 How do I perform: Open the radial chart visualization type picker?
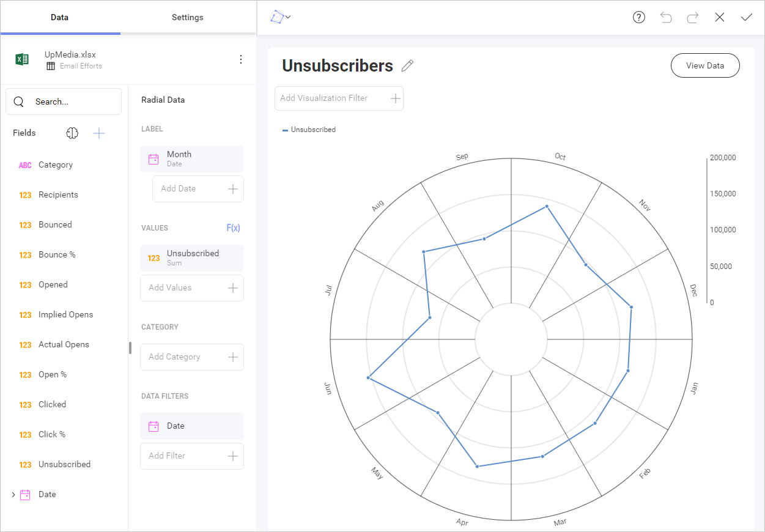click(280, 17)
